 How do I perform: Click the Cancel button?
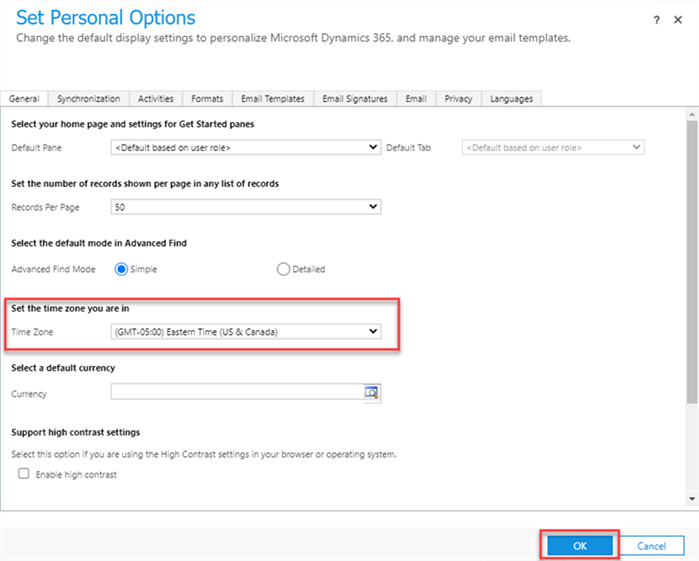(651, 545)
